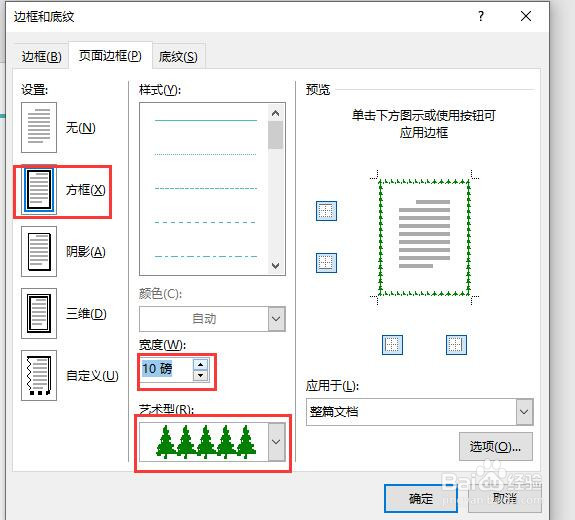This screenshot has width=575, height=520.
Task: Select the 三维(D) 3D border setting icon
Action: click(39, 313)
